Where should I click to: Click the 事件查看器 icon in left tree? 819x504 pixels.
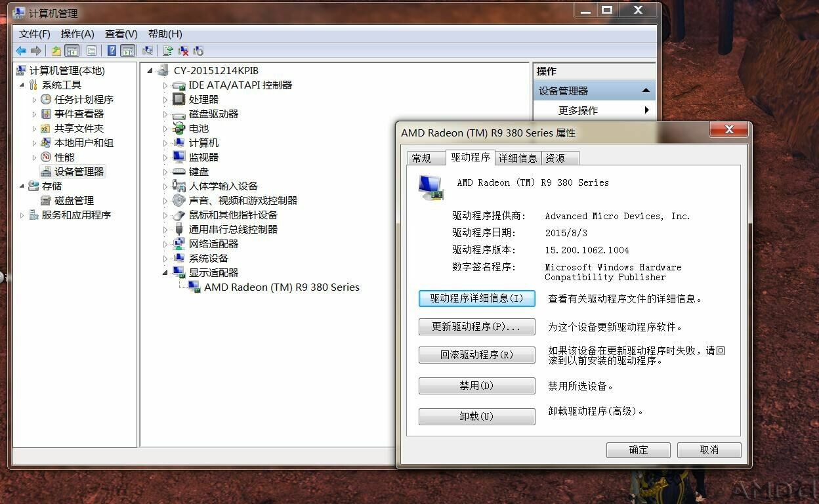pyautogui.click(x=46, y=114)
